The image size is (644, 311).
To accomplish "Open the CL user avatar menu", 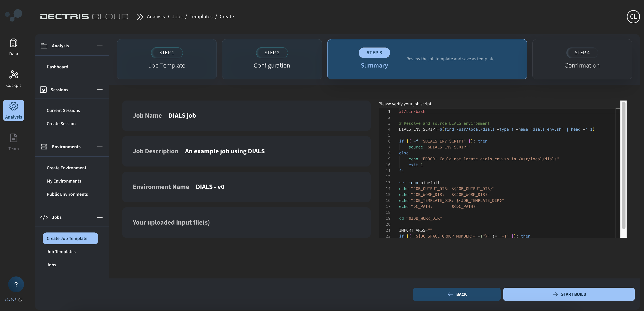I will [633, 16].
